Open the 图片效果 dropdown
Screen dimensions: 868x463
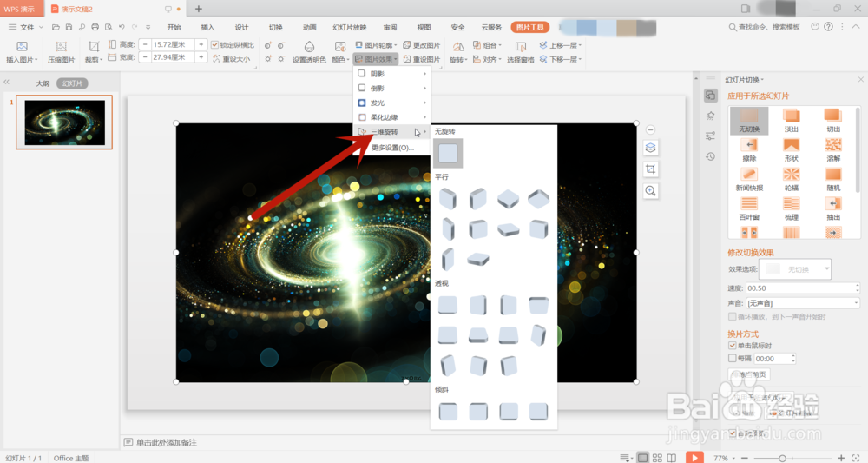(376, 59)
